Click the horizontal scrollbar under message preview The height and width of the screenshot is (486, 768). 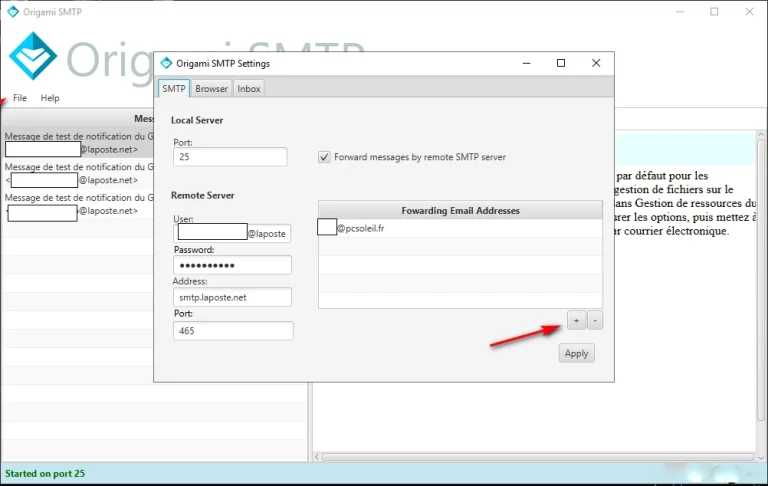click(537, 457)
